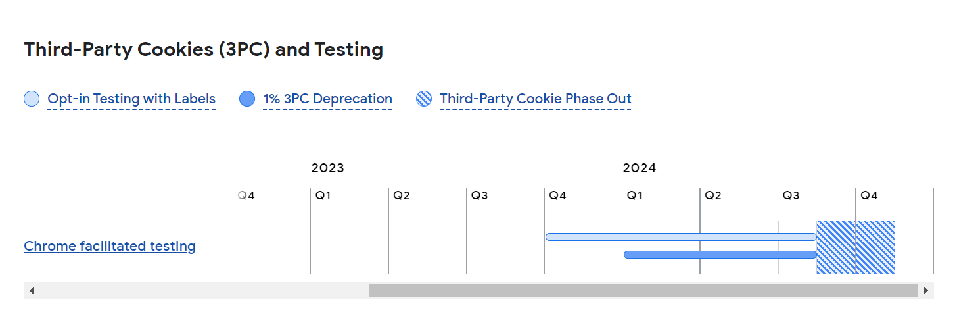The image size is (980, 333).
Task: Open the Opt-in Testing with Labels link
Action: coord(131,99)
